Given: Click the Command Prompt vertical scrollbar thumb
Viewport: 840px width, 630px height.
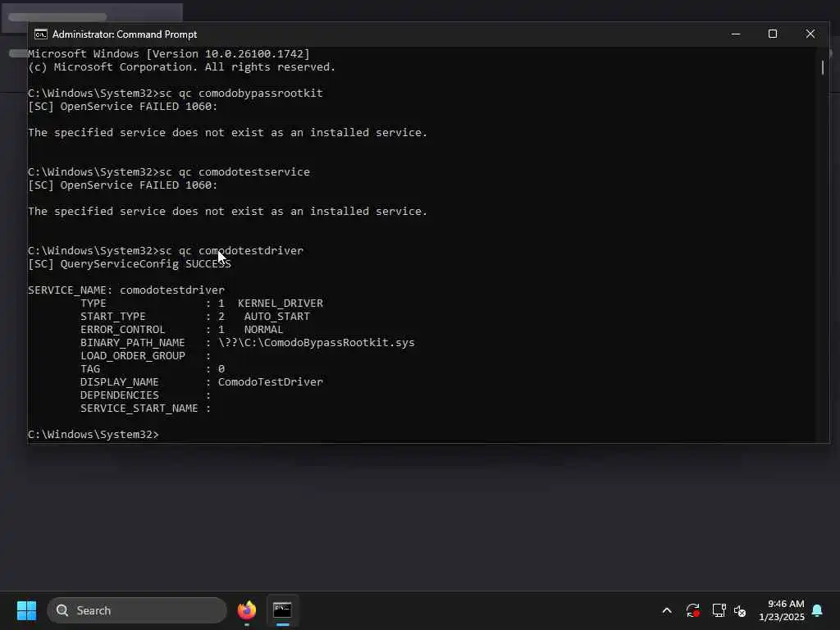Looking at the screenshot, I should (x=823, y=67).
